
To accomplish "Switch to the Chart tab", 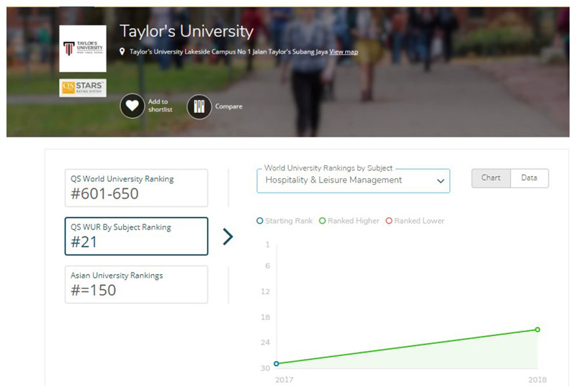I will click(x=491, y=178).
